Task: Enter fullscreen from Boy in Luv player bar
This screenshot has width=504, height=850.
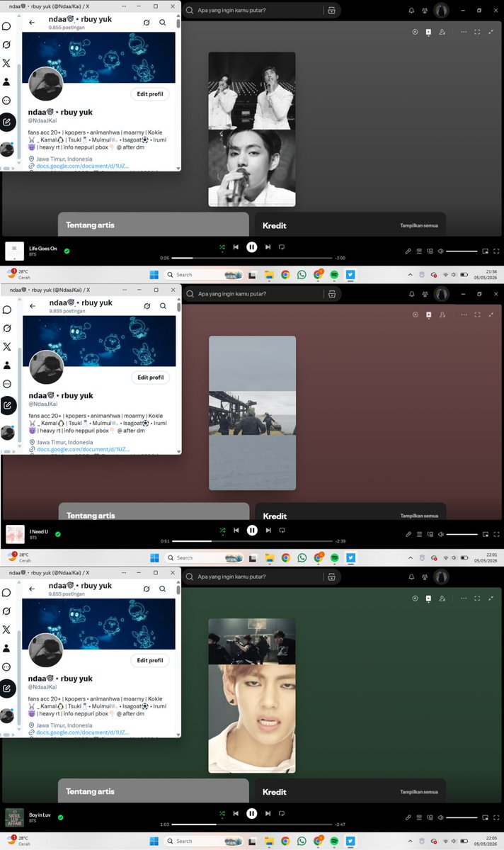Action: [496, 817]
